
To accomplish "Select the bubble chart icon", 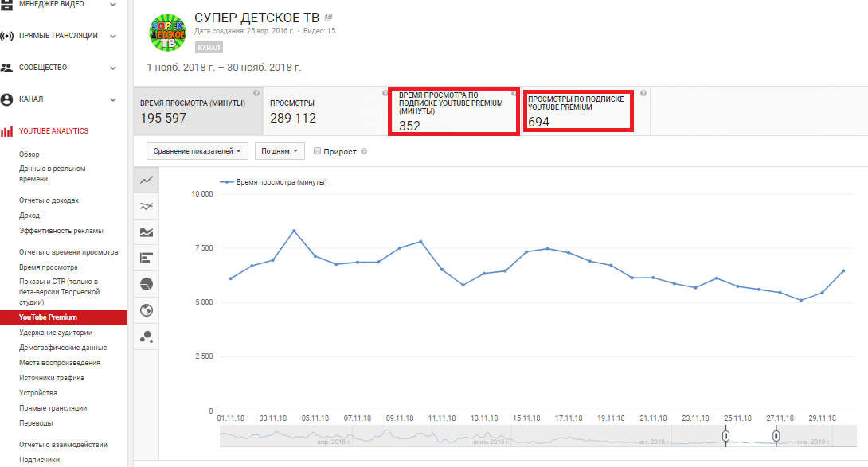I will click(x=147, y=337).
